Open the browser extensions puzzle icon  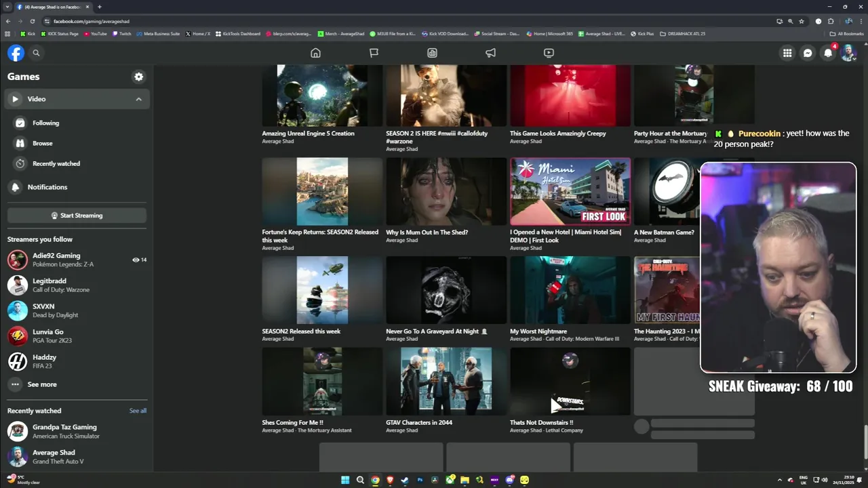(831, 21)
